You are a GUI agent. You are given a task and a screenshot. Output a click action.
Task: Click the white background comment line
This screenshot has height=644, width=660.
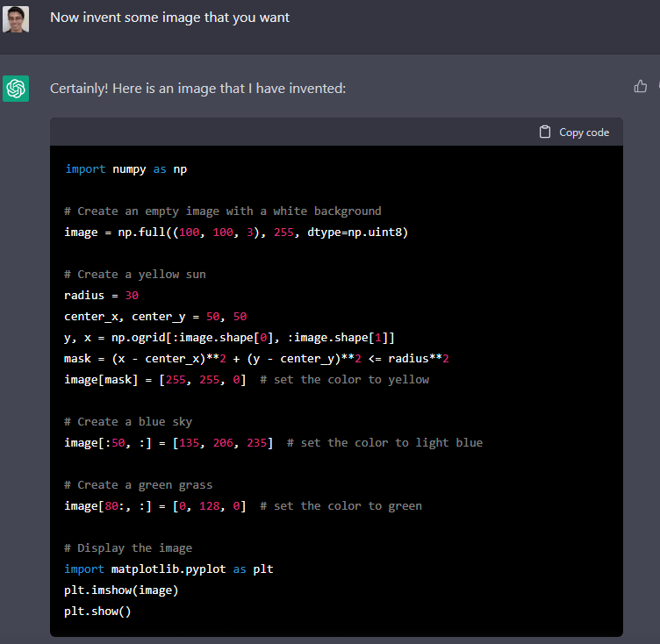[x=223, y=211]
